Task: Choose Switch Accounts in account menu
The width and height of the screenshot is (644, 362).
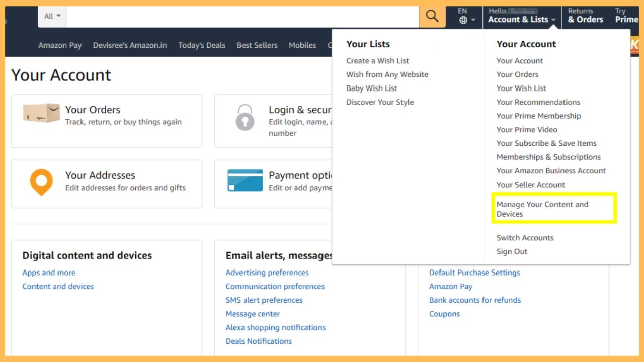Action: 525,238
